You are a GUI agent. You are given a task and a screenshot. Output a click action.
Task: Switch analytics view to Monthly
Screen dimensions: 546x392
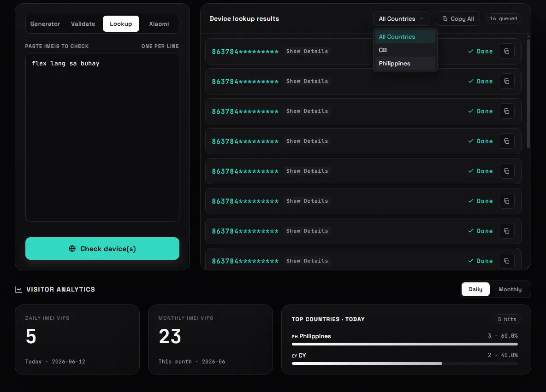point(510,289)
